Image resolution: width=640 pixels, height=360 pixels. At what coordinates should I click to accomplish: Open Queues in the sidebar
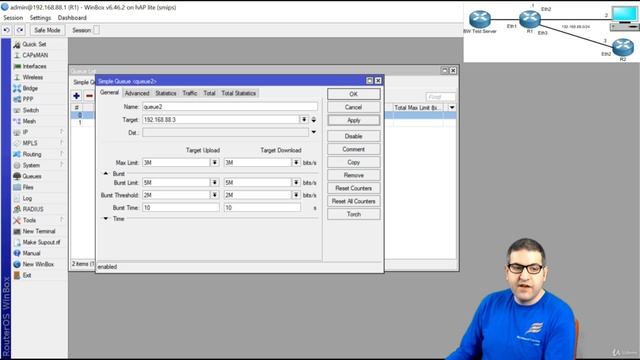[x=32, y=176]
